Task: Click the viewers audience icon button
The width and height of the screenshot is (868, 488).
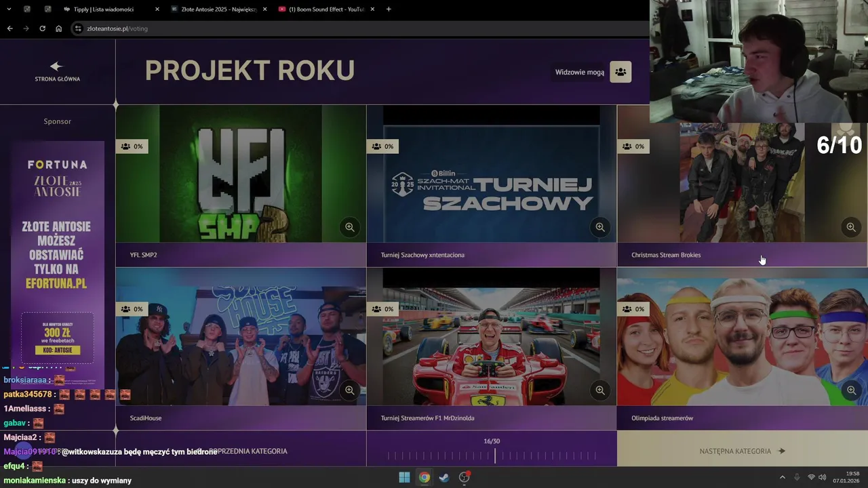Action: point(620,72)
